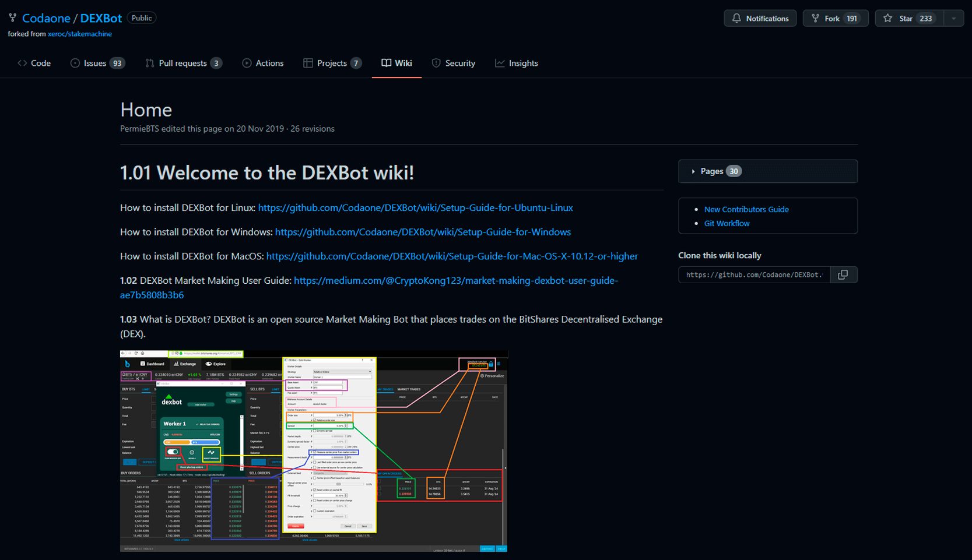Open the Mac OS X setup guide link
The height and width of the screenshot is (560, 972).
[x=452, y=256]
